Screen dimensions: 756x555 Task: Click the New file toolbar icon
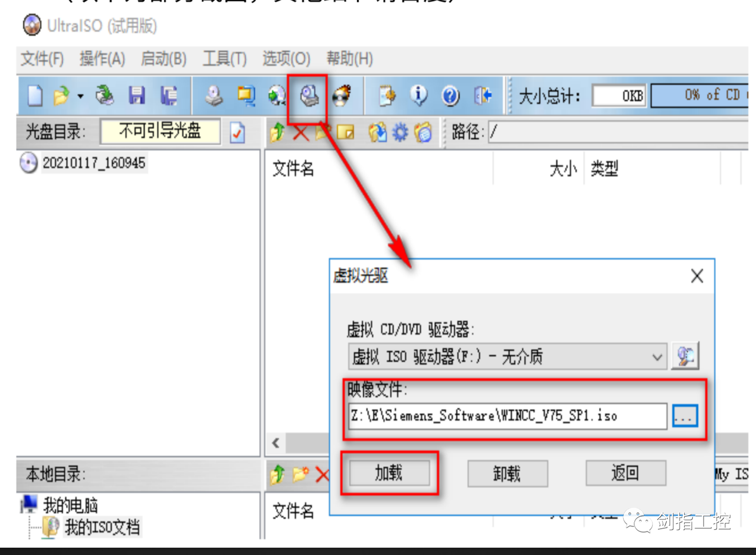[x=35, y=96]
